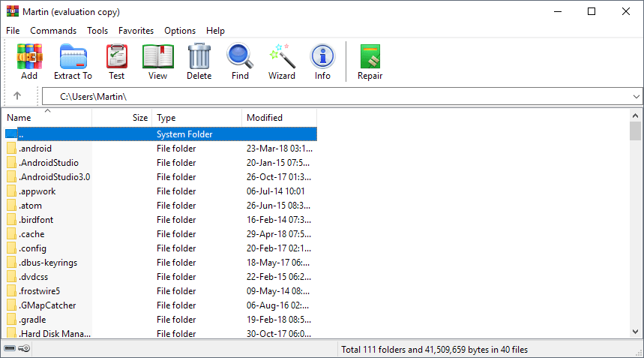The image size is (644, 358).
Task: Maximize the WinRAR window
Action: pos(592,11)
